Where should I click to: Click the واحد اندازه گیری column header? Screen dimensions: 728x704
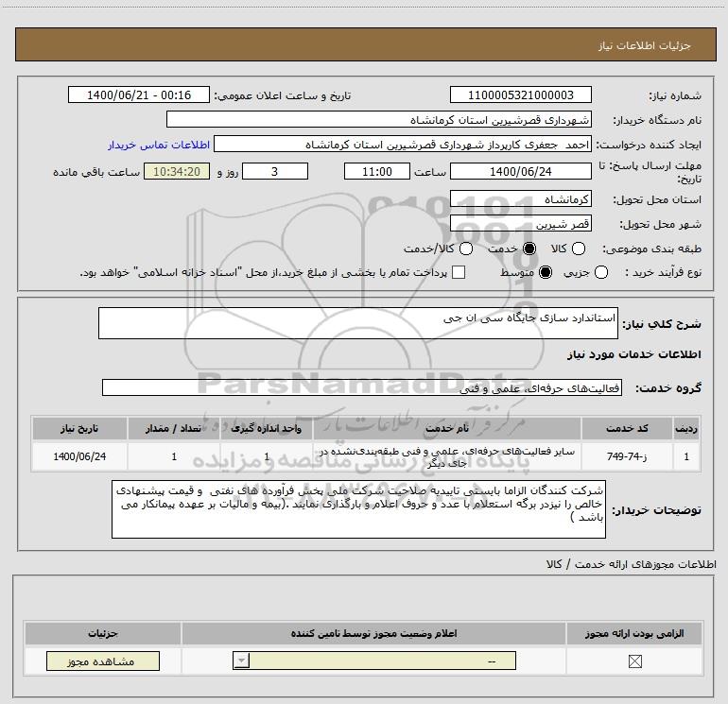point(267,428)
